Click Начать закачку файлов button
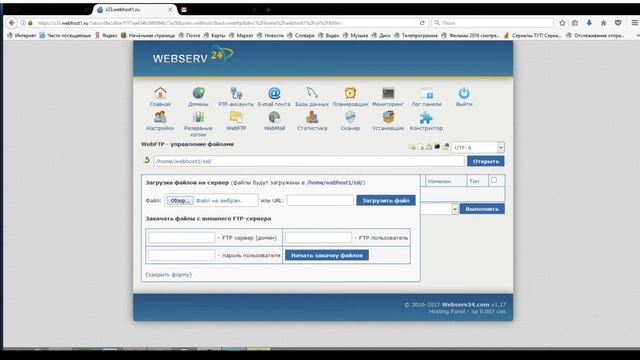Viewport: 640px width, 360px height. pyautogui.click(x=327, y=256)
